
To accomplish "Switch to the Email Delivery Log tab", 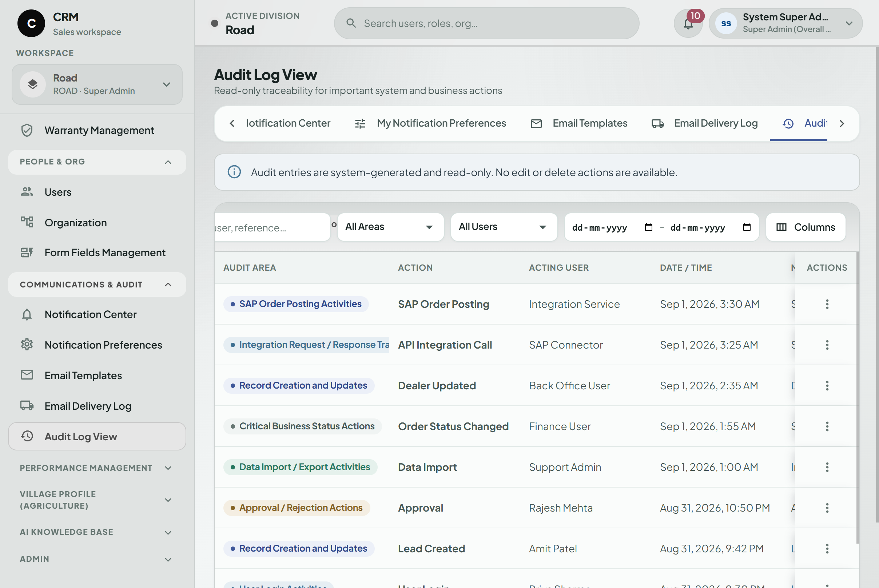I will (x=705, y=123).
